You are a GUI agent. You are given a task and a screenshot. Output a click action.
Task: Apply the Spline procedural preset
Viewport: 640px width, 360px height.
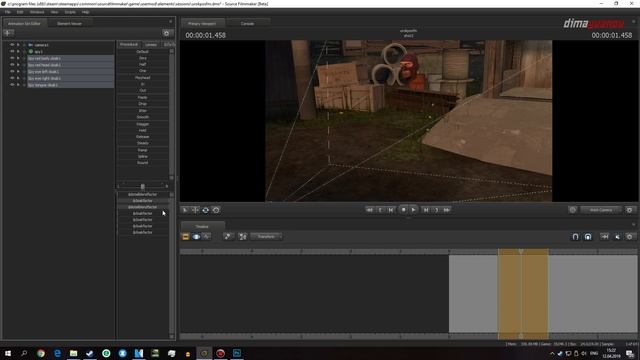[x=142, y=156]
